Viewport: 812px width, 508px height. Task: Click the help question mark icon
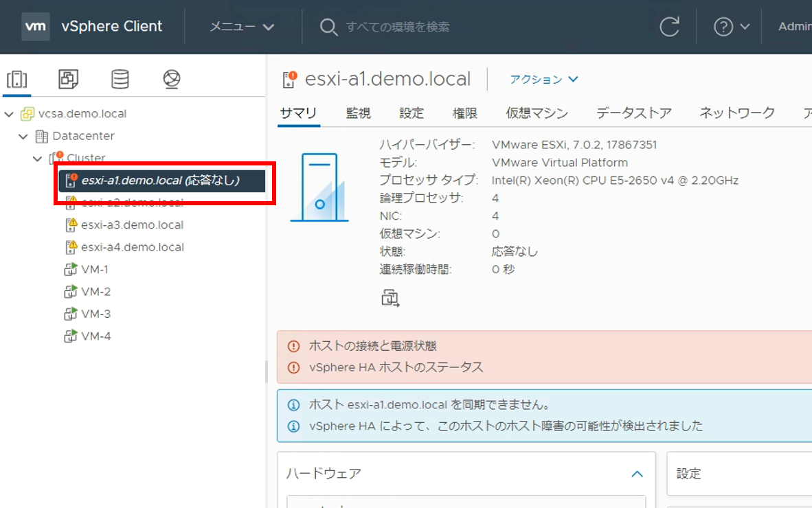coord(723,26)
